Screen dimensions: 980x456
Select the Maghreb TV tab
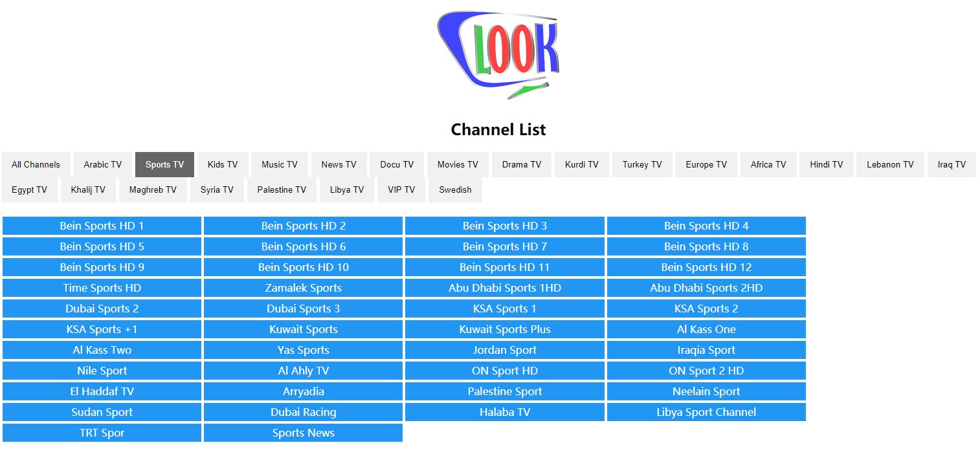(153, 190)
